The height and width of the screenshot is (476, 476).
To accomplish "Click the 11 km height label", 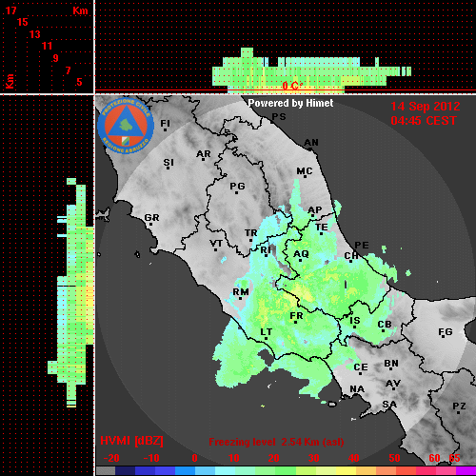I will coord(47,46).
